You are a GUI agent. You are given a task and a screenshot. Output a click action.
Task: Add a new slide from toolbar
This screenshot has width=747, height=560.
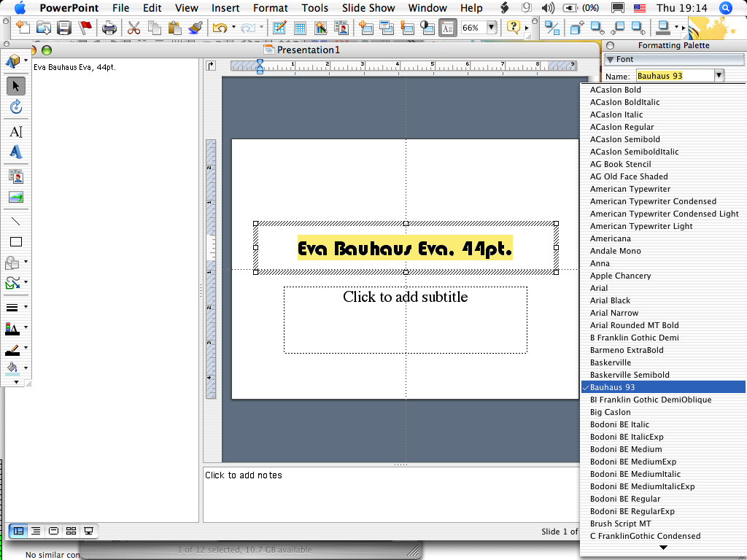point(365,28)
